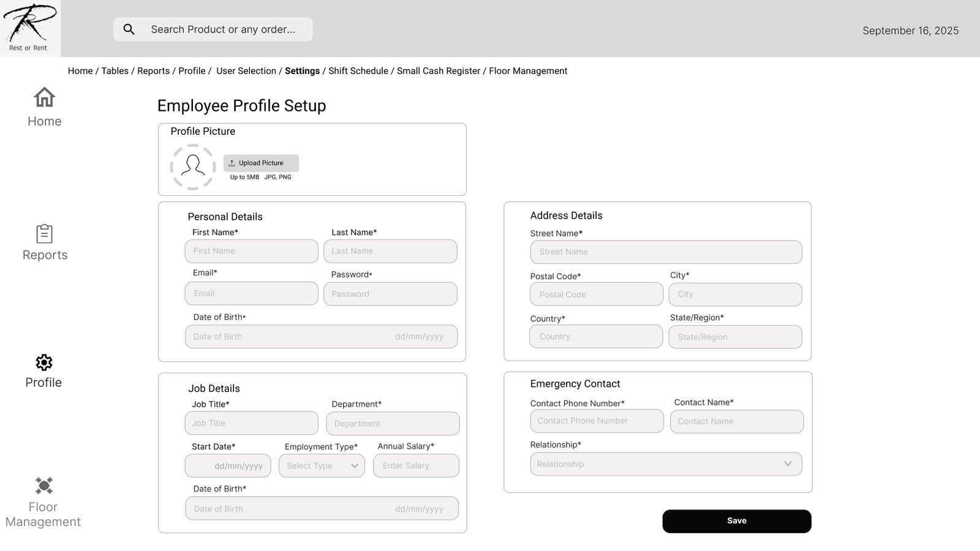This screenshot has height=551, width=980.
Task: Click the Home house icon in sidebar
Action: [x=44, y=97]
